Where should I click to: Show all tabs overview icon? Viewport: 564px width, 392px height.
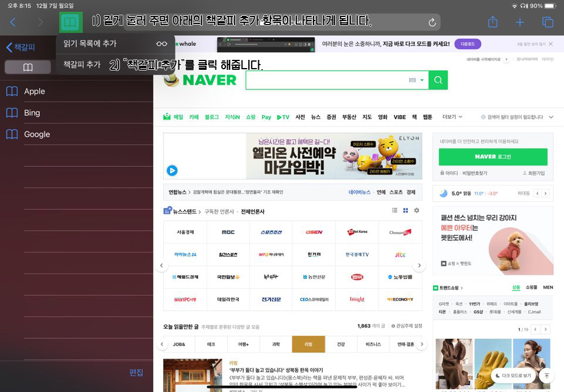click(x=548, y=22)
